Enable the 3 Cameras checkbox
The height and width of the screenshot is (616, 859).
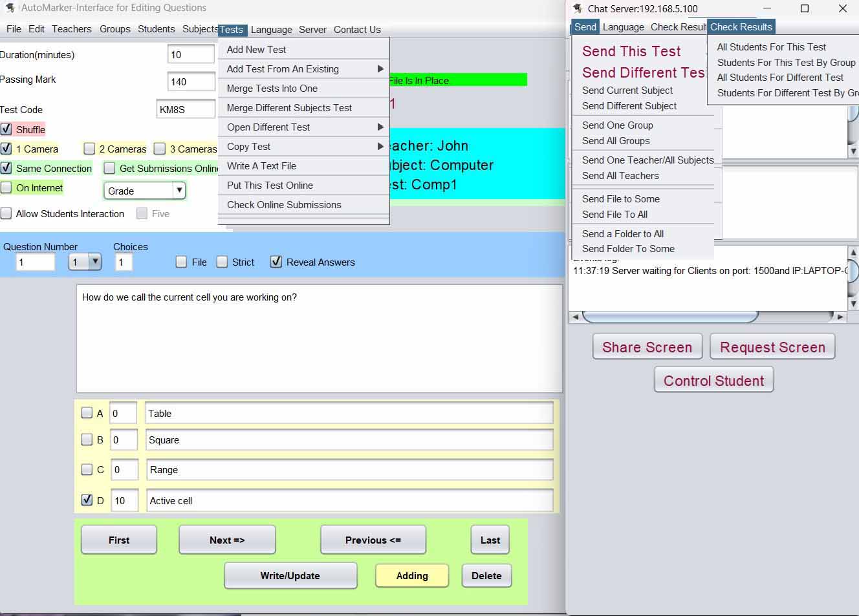[x=160, y=149]
